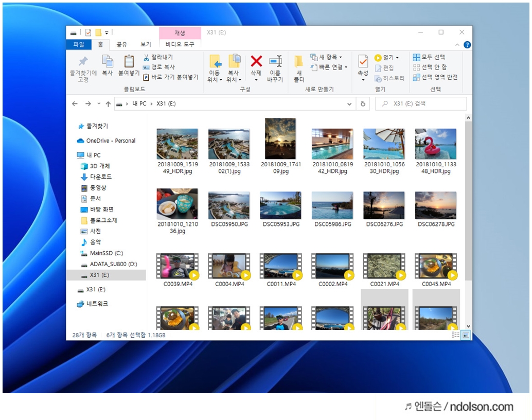Select the C0045.MP4 video file
Image resolution: width=532 pixels, height=420 pixels.
pos(436,270)
